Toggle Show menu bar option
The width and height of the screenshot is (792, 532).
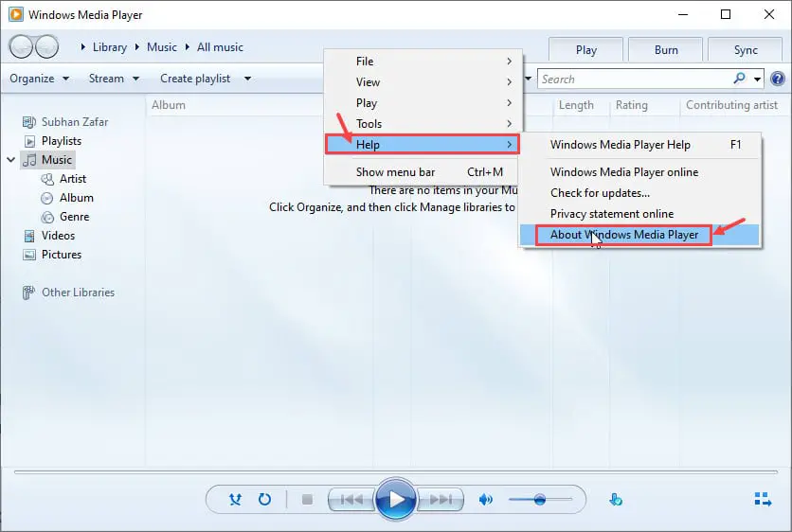pyautogui.click(x=423, y=172)
